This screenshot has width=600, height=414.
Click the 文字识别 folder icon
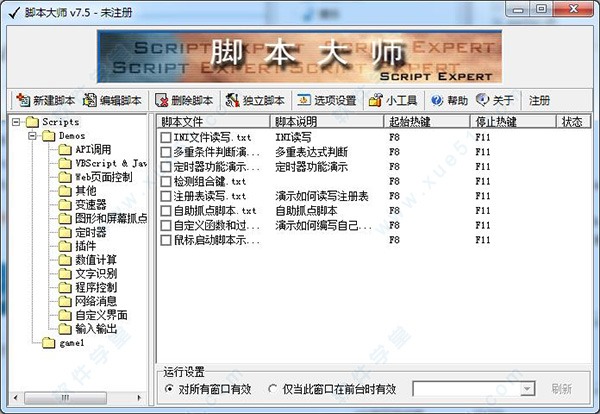coord(65,274)
